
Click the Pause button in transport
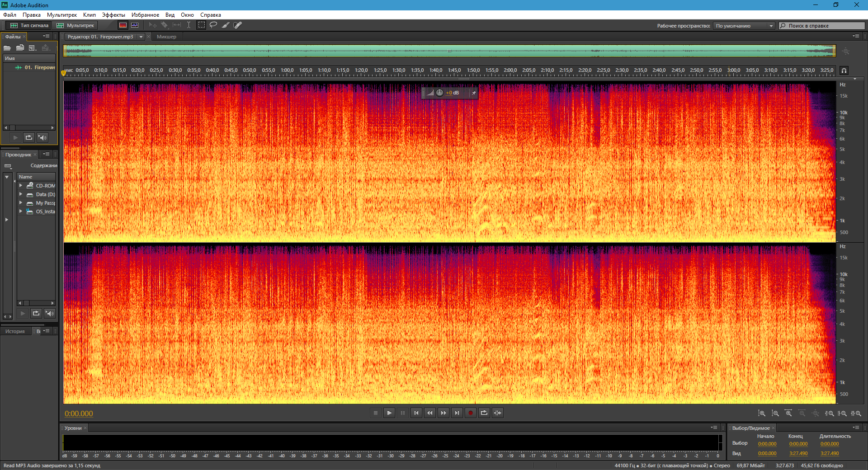pyautogui.click(x=403, y=413)
